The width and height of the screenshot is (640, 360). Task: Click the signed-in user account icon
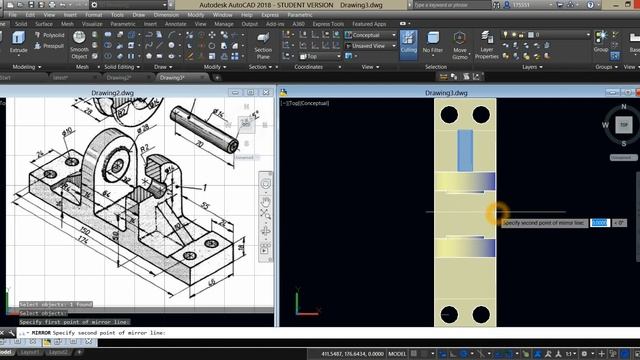507,5
